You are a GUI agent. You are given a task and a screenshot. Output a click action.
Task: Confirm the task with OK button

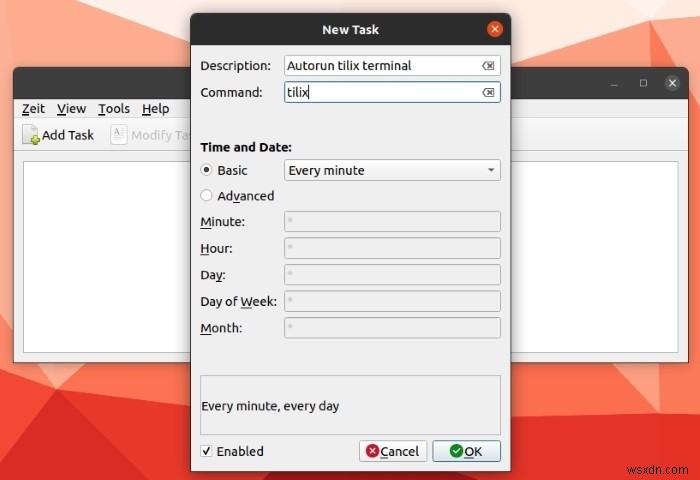coord(467,451)
